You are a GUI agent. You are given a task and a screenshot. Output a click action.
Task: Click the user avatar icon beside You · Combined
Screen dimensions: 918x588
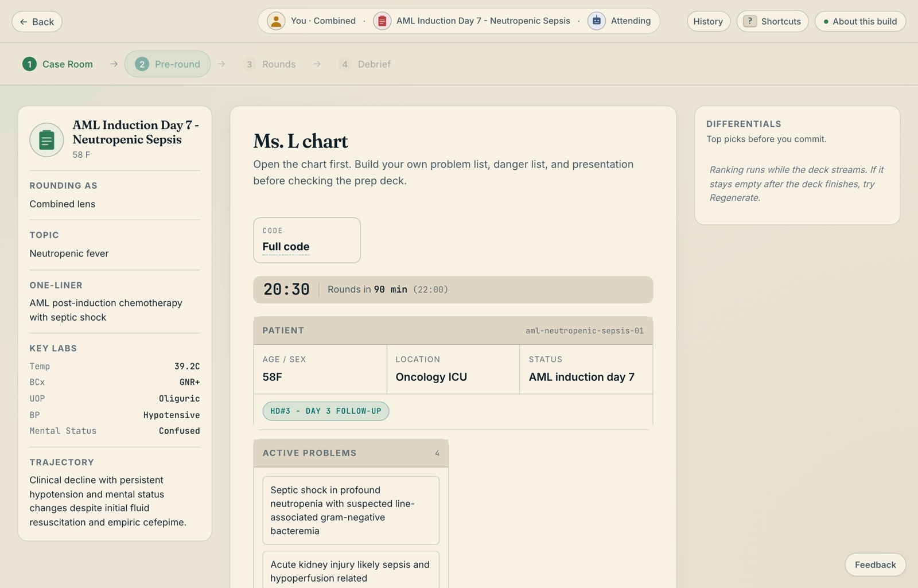(276, 21)
